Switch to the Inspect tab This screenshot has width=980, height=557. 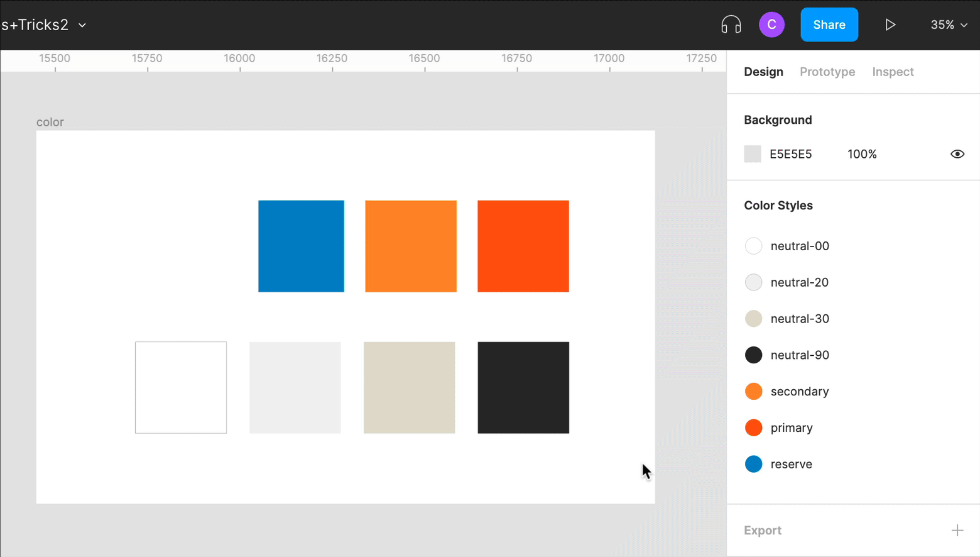pyautogui.click(x=893, y=72)
